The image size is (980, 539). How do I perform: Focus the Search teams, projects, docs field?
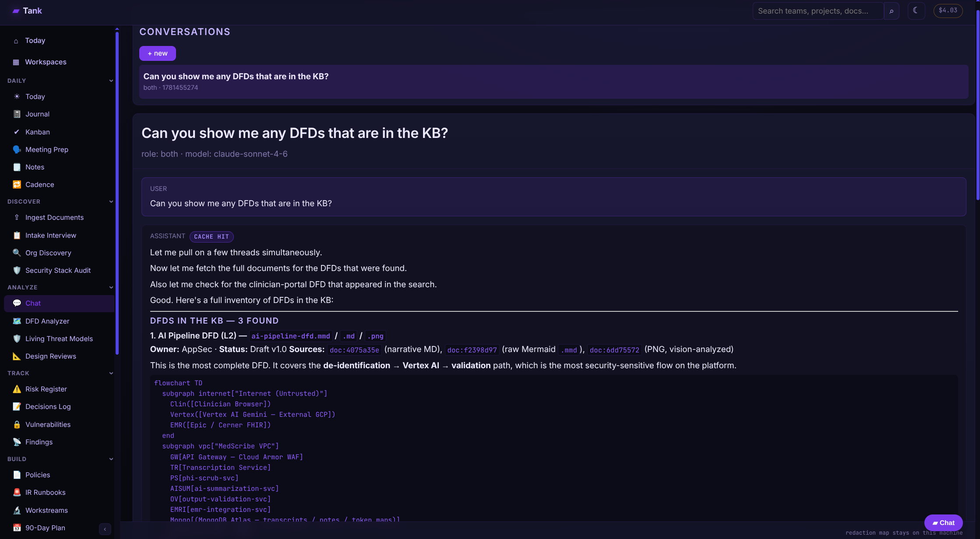(818, 11)
